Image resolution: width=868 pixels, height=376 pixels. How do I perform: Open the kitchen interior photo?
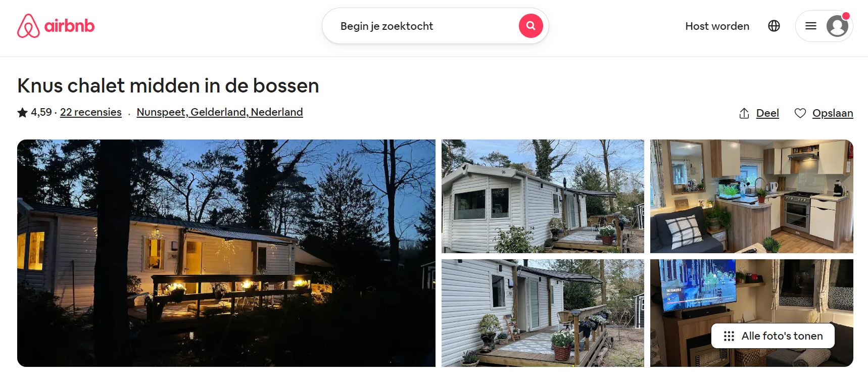tap(752, 196)
